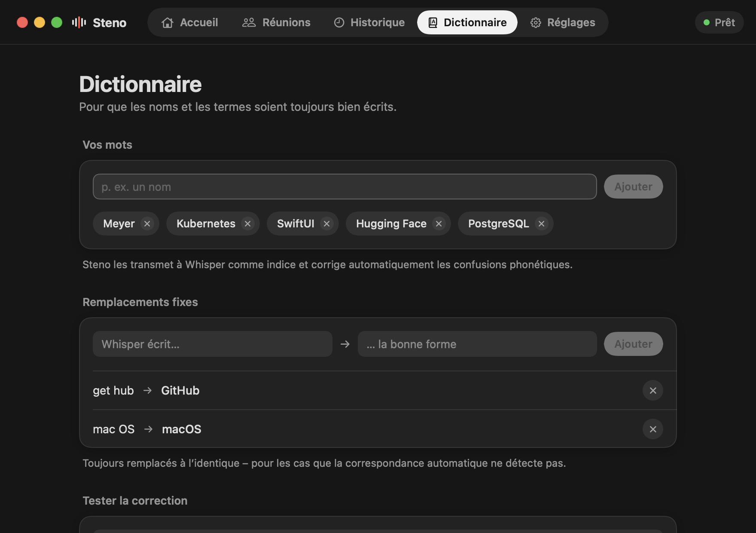Delete the PostgreSQL word chip
756x533 pixels.
click(542, 224)
